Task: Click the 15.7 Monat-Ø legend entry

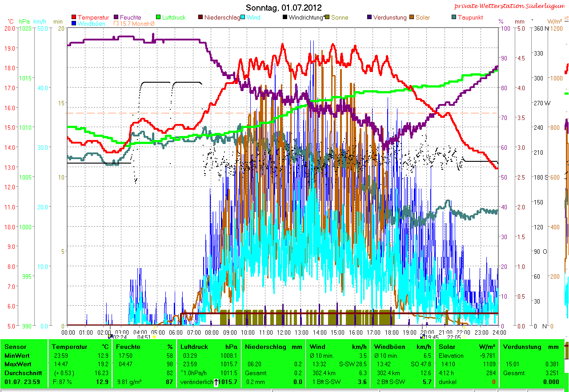Action: pyautogui.click(x=134, y=24)
